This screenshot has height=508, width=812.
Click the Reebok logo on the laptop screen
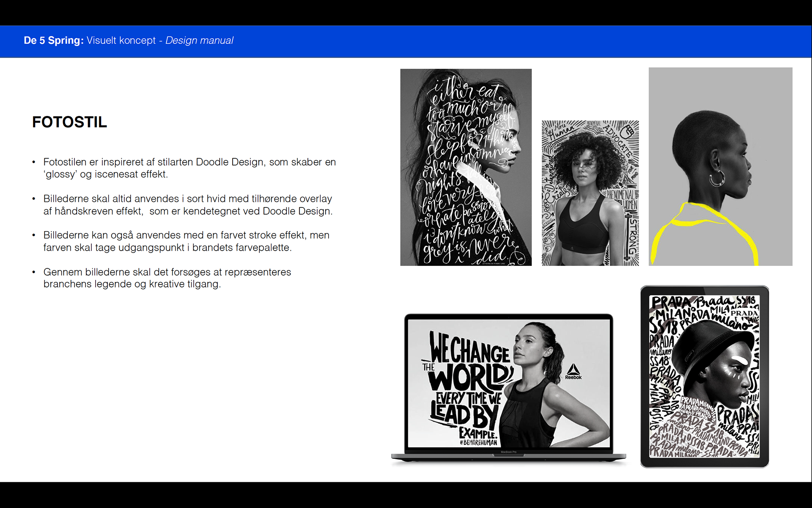pyautogui.click(x=573, y=371)
